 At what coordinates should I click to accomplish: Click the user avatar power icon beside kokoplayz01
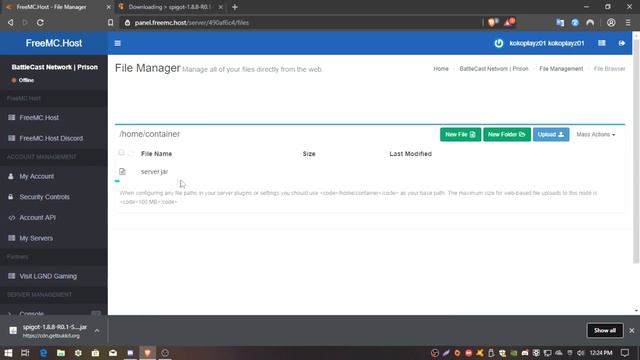498,43
